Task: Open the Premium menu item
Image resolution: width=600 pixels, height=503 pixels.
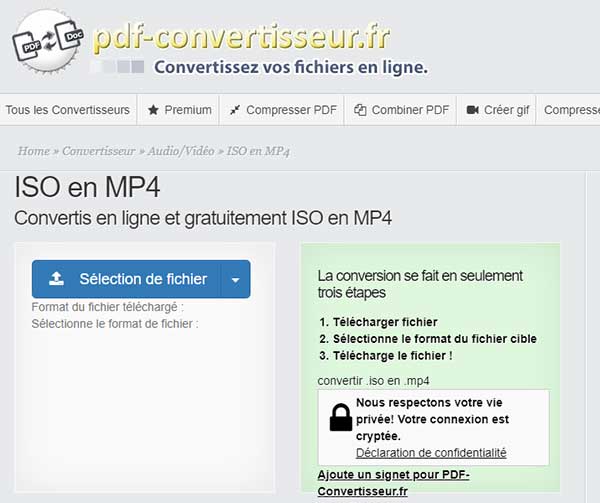Action: (x=179, y=110)
